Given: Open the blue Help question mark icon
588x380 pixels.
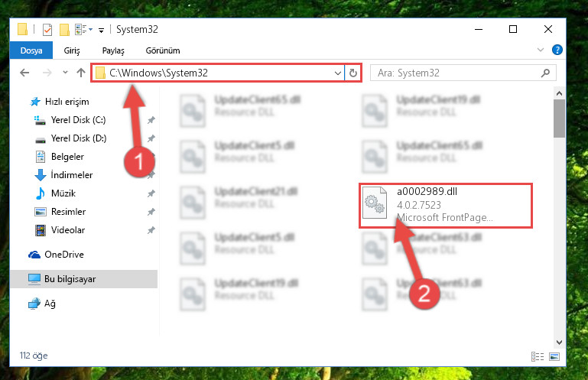Looking at the screenshot, I should point(557,50).
